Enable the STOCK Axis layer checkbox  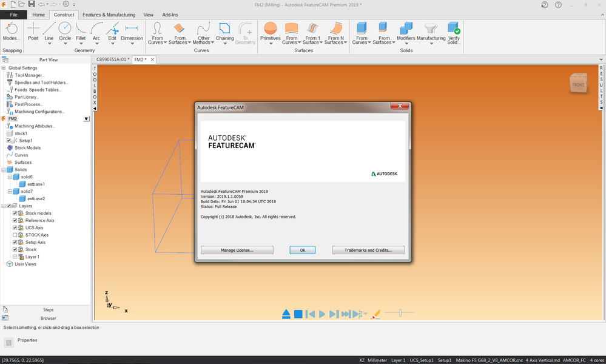coord(15,235)
